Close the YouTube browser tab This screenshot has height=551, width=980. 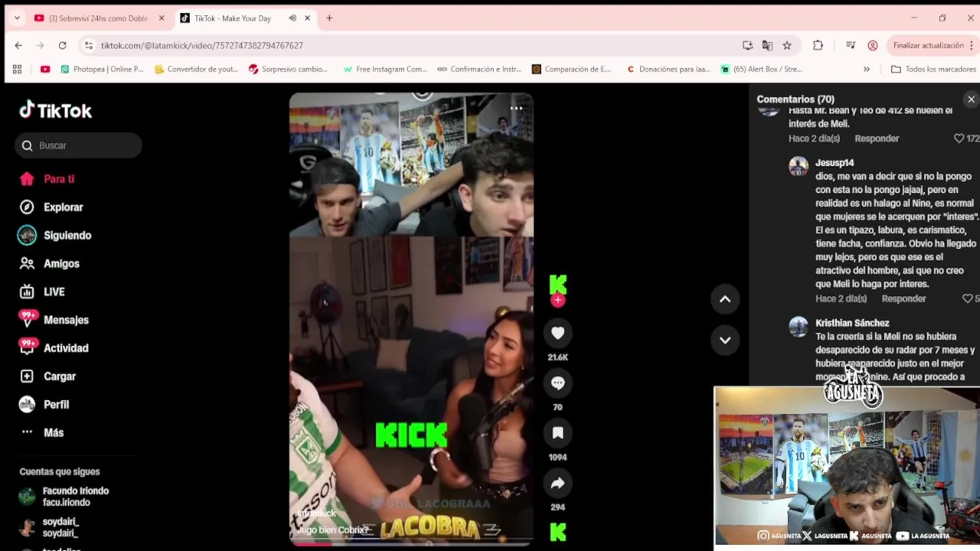point(162,18)
